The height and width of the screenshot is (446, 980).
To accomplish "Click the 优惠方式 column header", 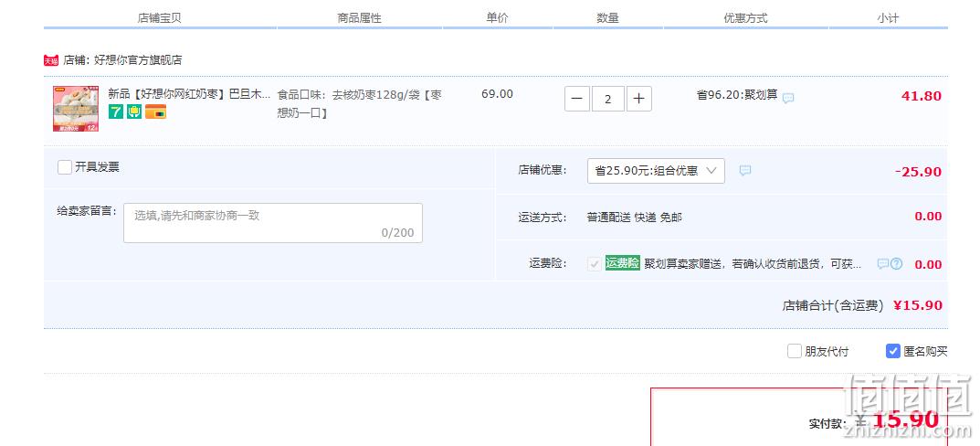I will pos(745,18).
